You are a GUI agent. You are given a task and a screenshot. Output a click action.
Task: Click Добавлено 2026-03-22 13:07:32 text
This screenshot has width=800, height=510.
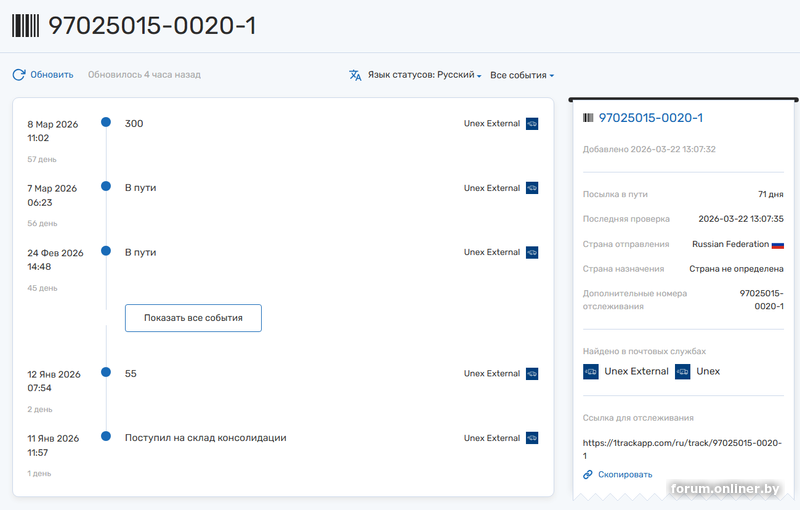tap(649, 149)
